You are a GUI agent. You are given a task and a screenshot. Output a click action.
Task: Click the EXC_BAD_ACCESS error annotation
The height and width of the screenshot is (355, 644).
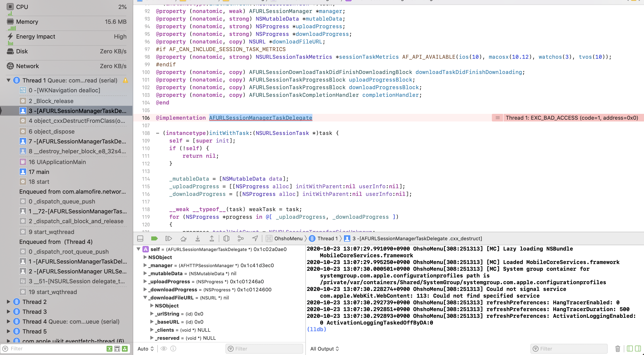pos(572,118)
